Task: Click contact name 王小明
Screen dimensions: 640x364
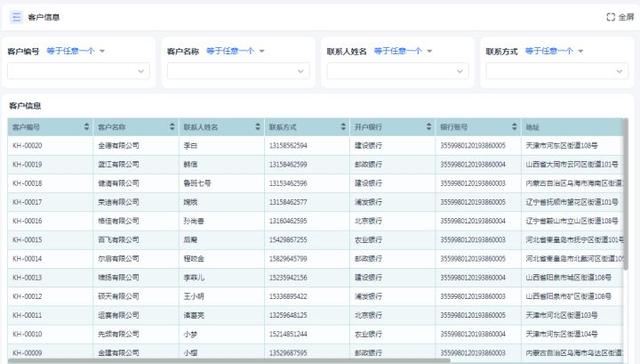Action: pyautogui.click(x=194, y=296)
